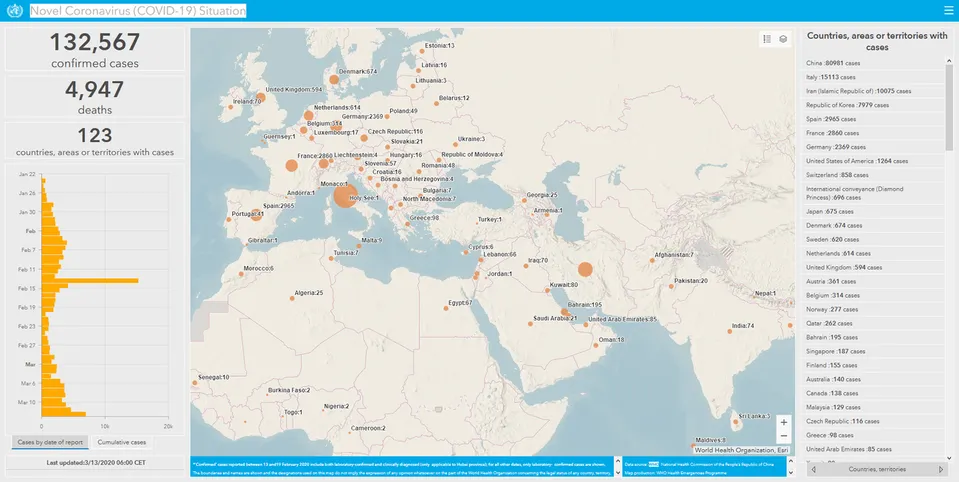Click up arrow of data source box
Screen dimensions: 959x482
click(x=790, y=460)
